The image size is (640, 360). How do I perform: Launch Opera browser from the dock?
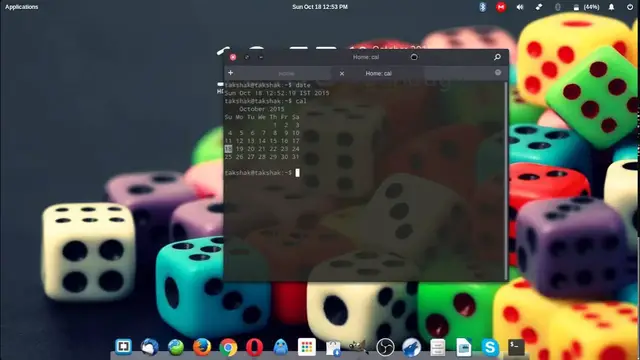tap(254, 347)
